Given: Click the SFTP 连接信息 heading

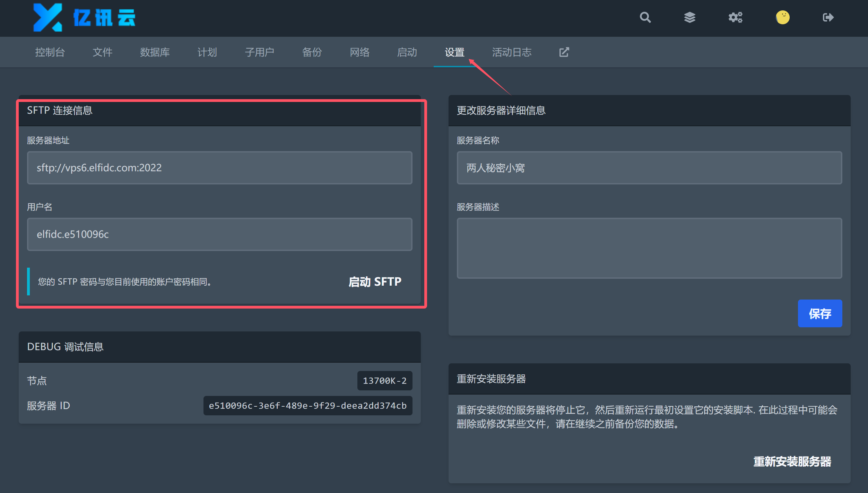Looking at the screenshot, I should coord(60,110).
